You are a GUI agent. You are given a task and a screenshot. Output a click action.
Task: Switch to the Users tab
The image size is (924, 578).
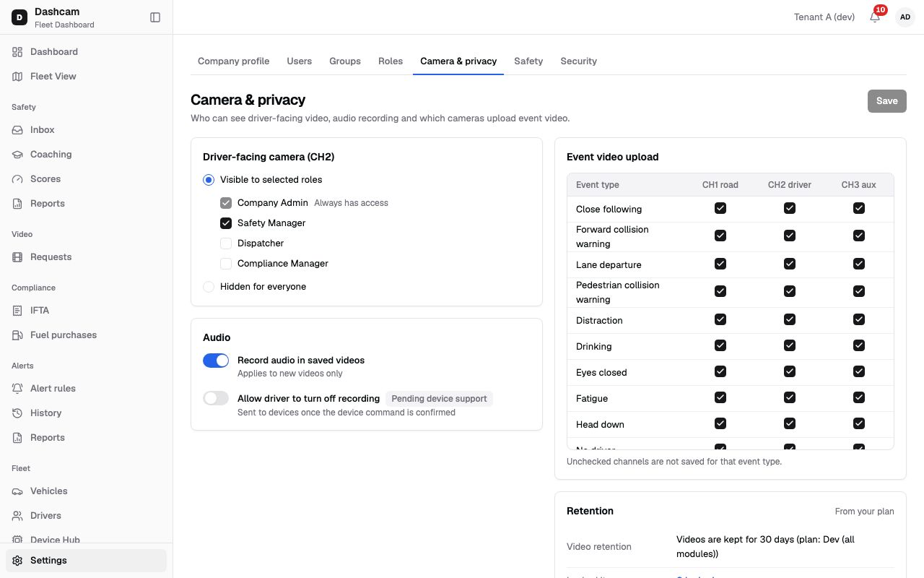coord(300,61)
